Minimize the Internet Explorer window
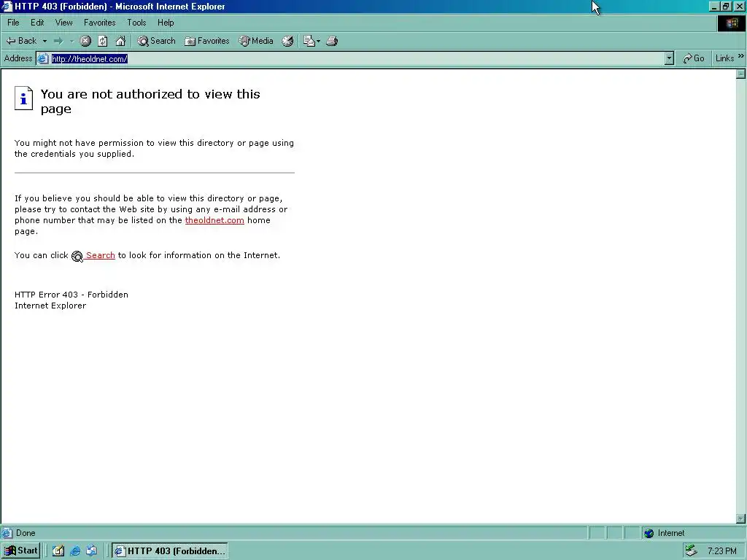 point(714,6)
